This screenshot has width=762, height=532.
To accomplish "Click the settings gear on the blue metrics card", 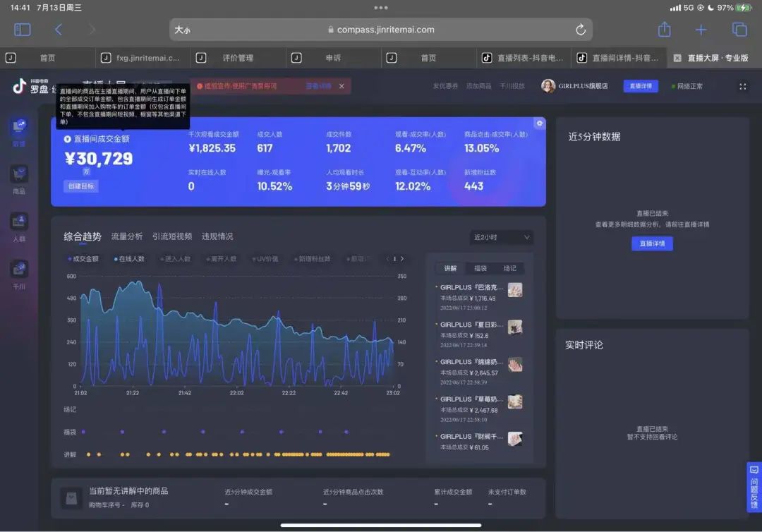I will coord(540,123).
